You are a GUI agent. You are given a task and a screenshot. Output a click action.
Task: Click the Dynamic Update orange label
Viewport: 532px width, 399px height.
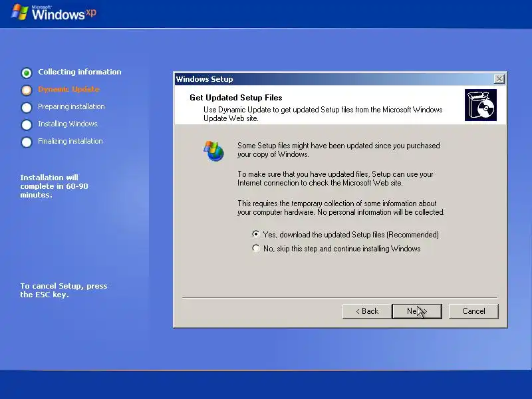68,89
